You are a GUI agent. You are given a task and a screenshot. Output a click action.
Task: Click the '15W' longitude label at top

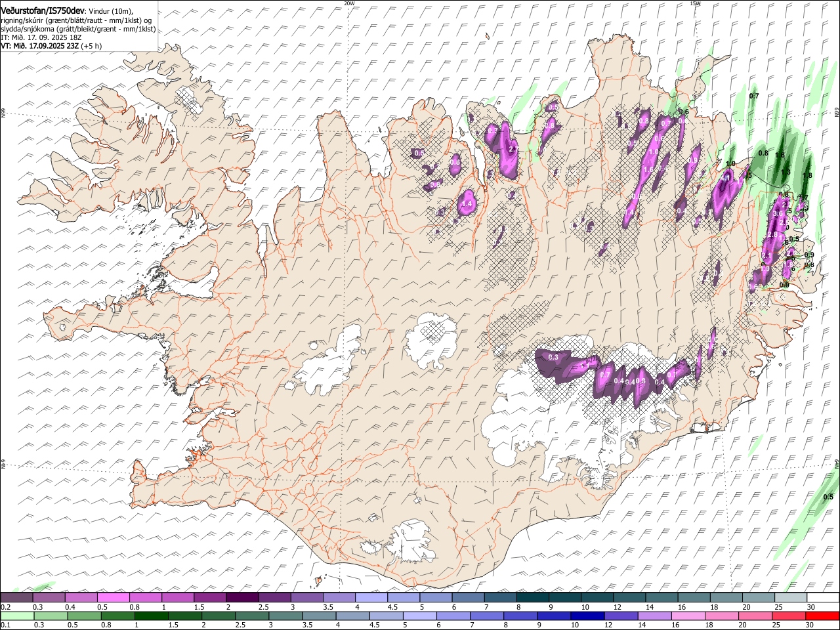695,3
